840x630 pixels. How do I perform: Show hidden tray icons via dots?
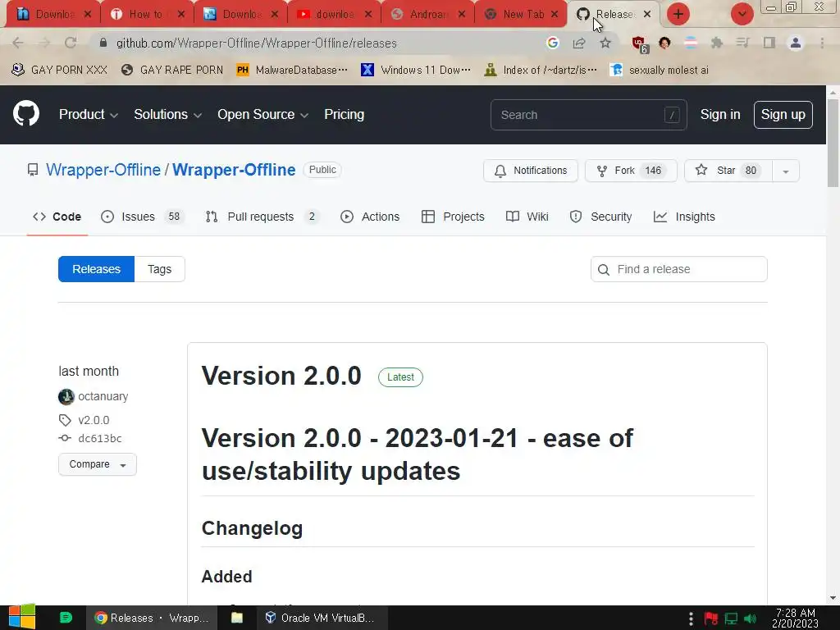[x=691, y=619]
